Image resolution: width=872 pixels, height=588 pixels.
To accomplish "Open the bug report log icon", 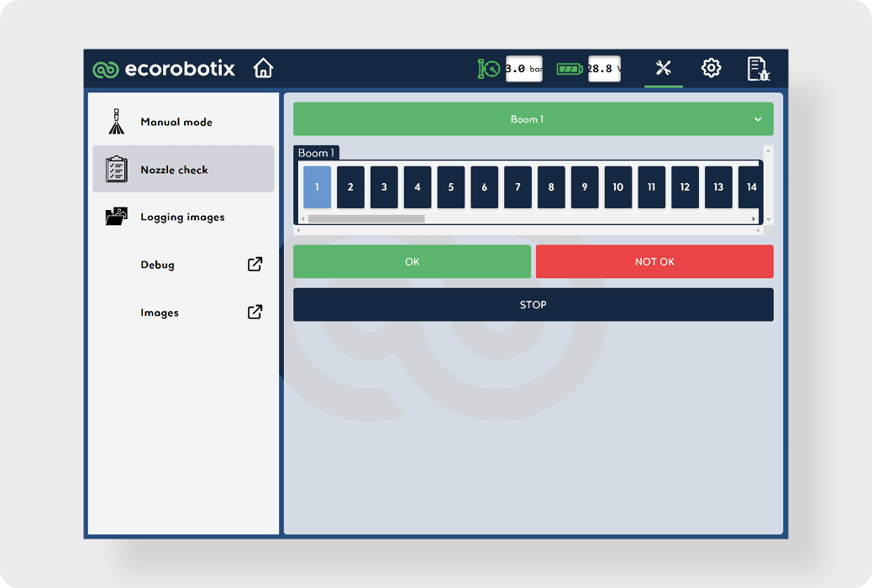I will click(x=759, y=69).
